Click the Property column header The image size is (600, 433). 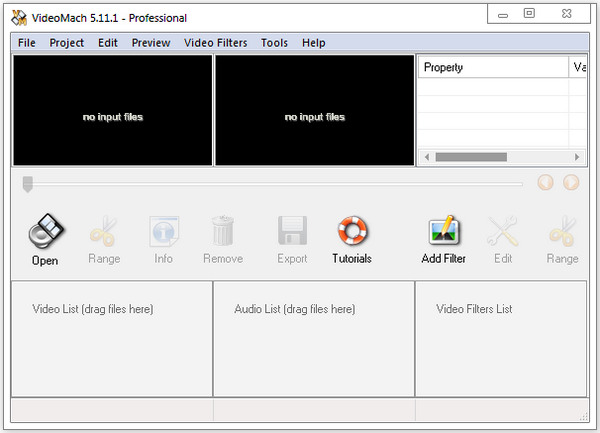pos(491,67)
